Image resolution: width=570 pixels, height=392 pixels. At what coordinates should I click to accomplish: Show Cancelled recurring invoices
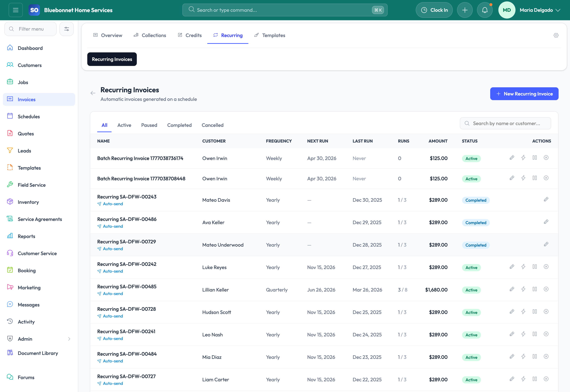pyautogui.click(x=213, y=125)
